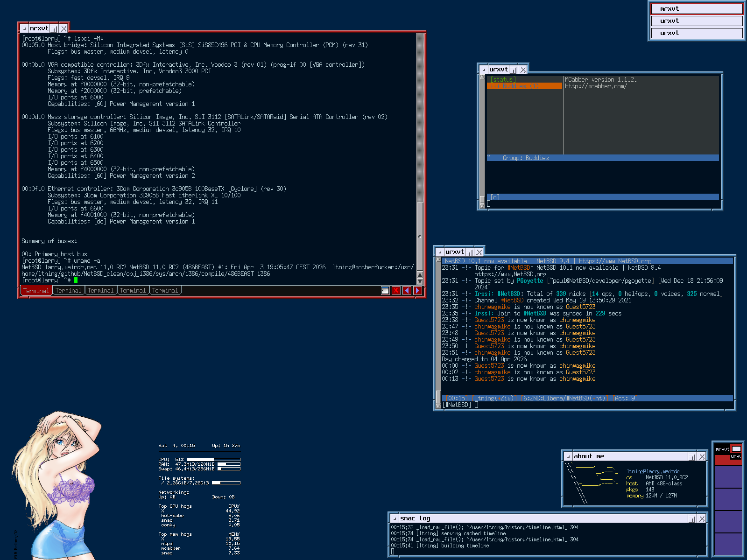This screenshot has width=747, height=560.
Task: Switch to third desktop in pager
Action: [728, 499]
